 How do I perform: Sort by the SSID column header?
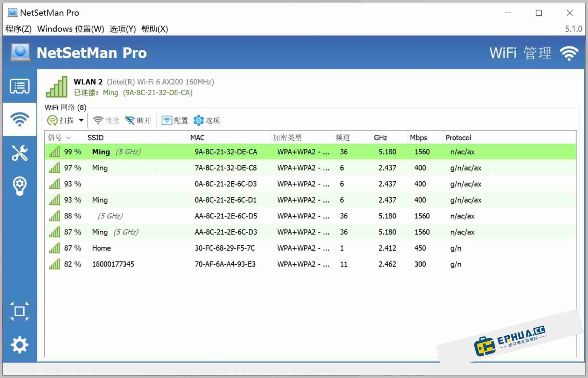(136, 138)
